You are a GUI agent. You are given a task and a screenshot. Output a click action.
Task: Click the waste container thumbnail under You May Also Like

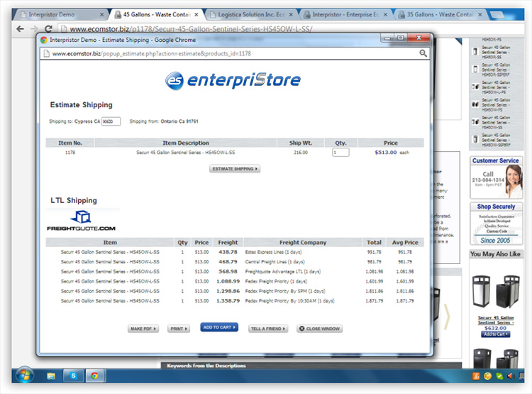tap(496, 292)
